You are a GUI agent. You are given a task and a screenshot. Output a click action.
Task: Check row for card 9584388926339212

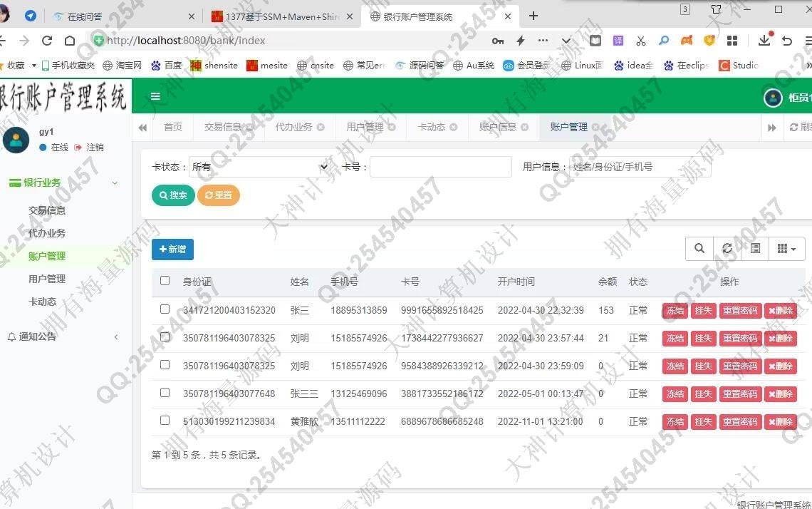tap(165, 365)
